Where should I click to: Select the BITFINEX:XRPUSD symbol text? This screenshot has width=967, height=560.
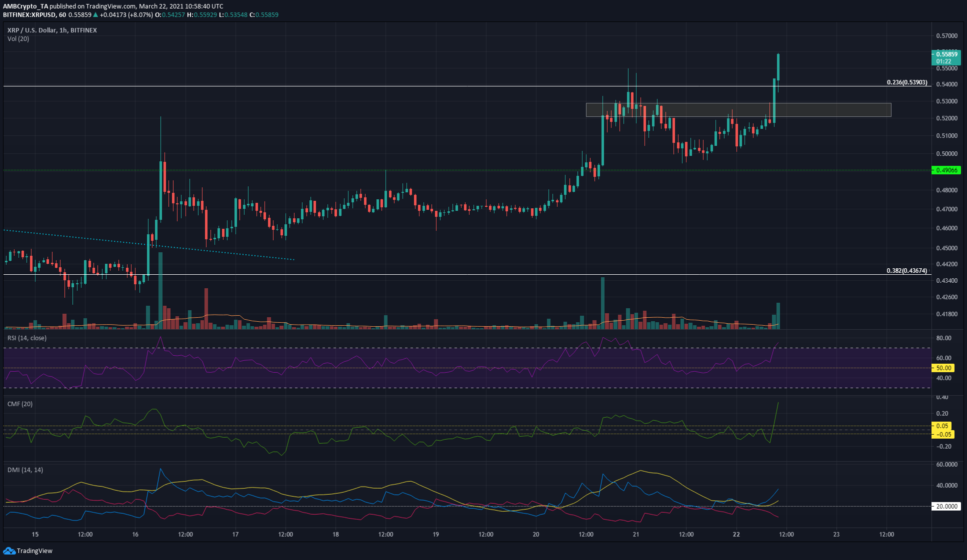click(x=29, y=15)
